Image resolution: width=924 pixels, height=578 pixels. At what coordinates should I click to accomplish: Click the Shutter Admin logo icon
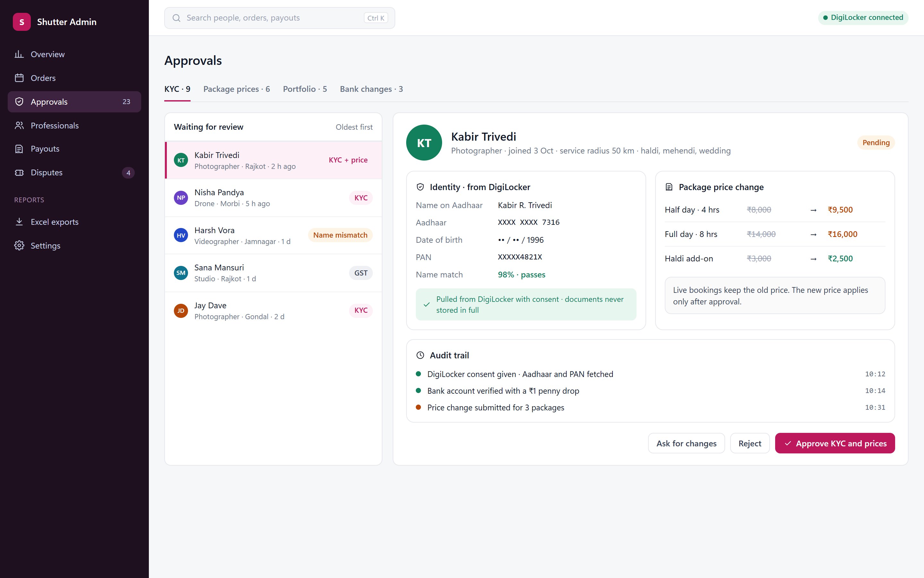[22, 22]
